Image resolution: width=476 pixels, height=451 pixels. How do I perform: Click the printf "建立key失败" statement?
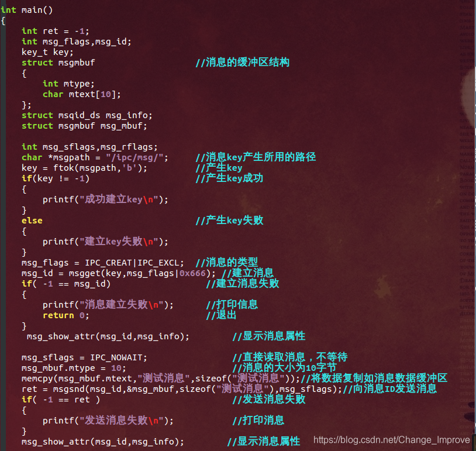pos(105,242)
